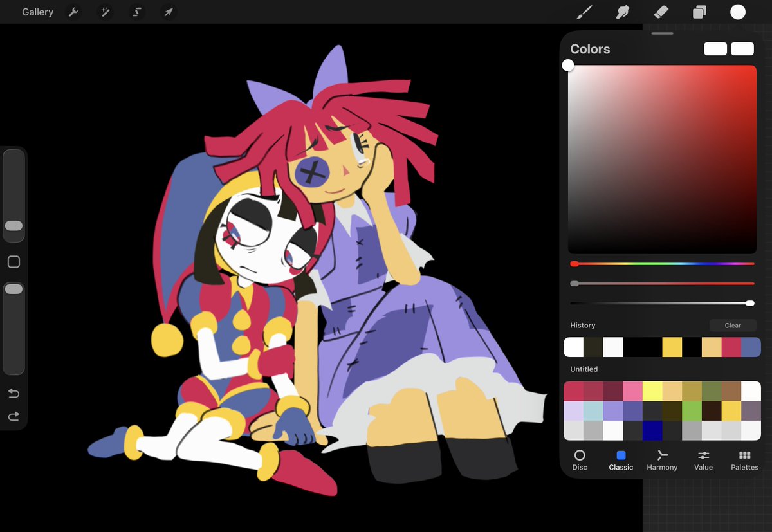This screenshot has width=772, height=532.
Task: Choose the olive green swatch in the Untitled palette
Action: click(712, 391)
